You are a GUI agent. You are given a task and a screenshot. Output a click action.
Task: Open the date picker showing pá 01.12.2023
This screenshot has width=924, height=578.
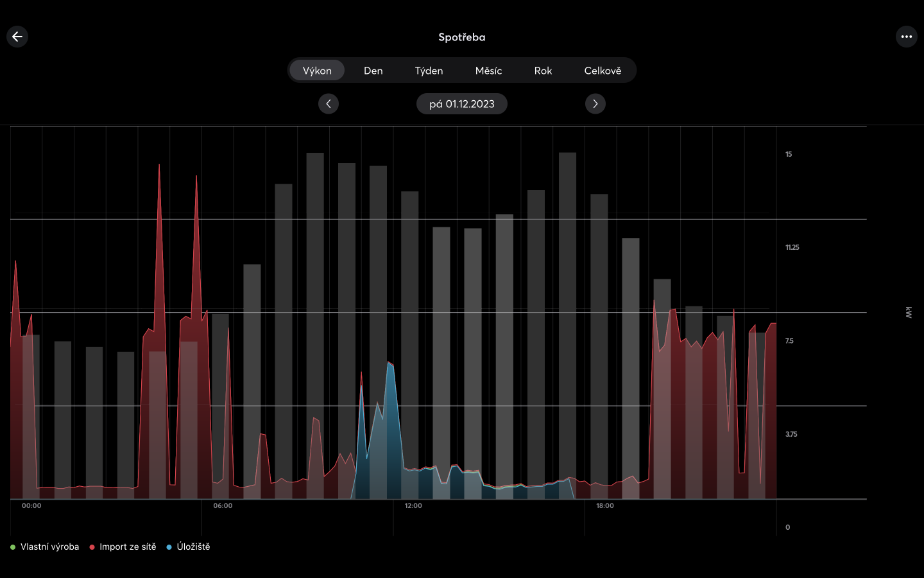pos(462,104)
